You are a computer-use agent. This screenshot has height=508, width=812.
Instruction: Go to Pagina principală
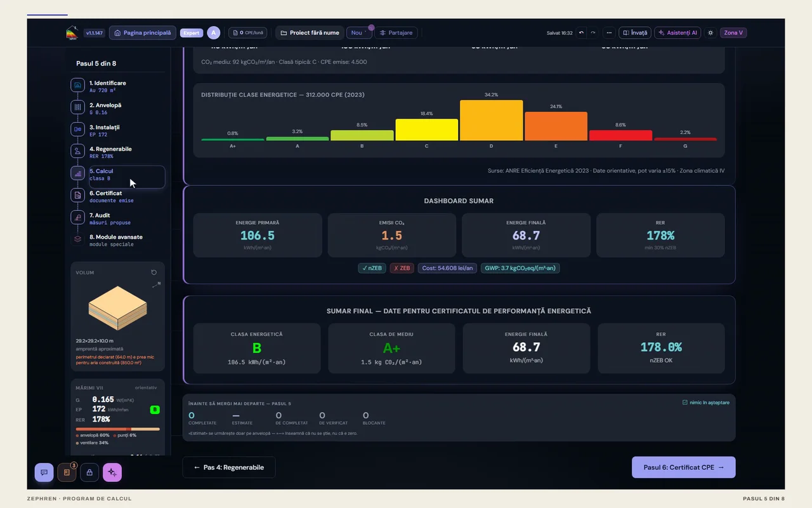(x=143, y=32)
